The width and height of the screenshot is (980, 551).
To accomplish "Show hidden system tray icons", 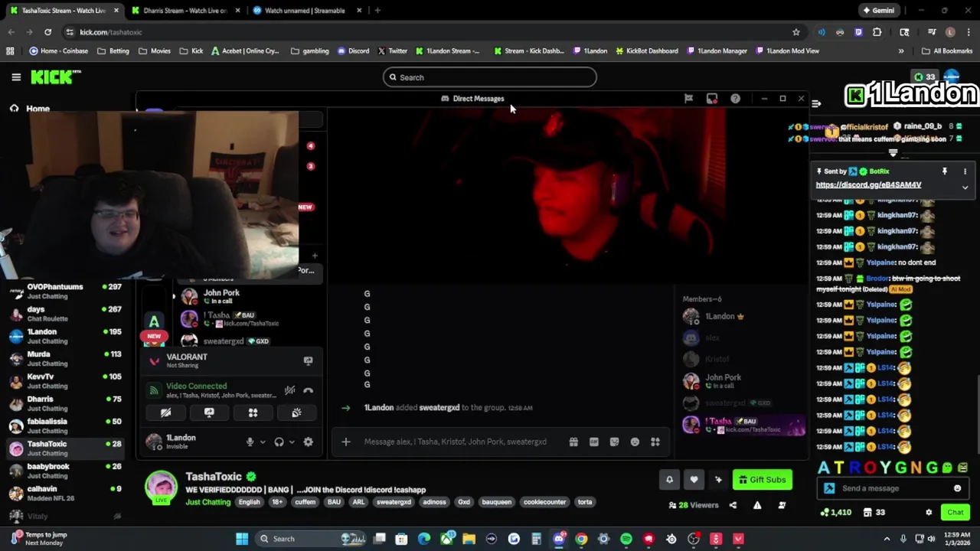I will (x=887, y=539).
